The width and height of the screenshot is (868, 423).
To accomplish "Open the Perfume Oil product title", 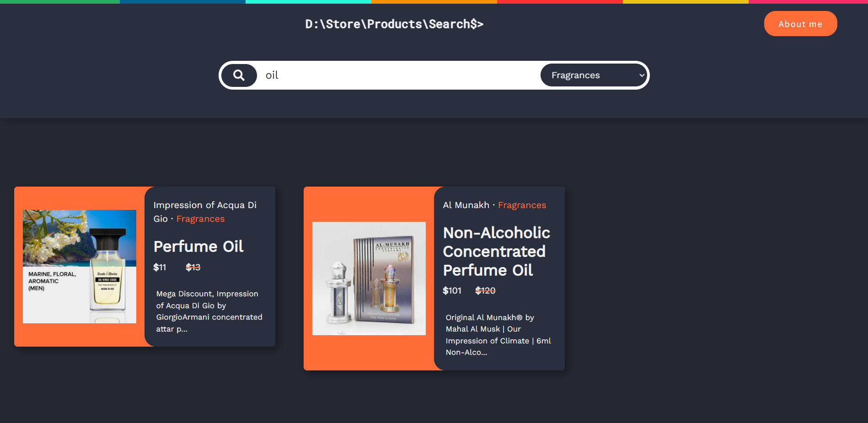I will 198,246.
